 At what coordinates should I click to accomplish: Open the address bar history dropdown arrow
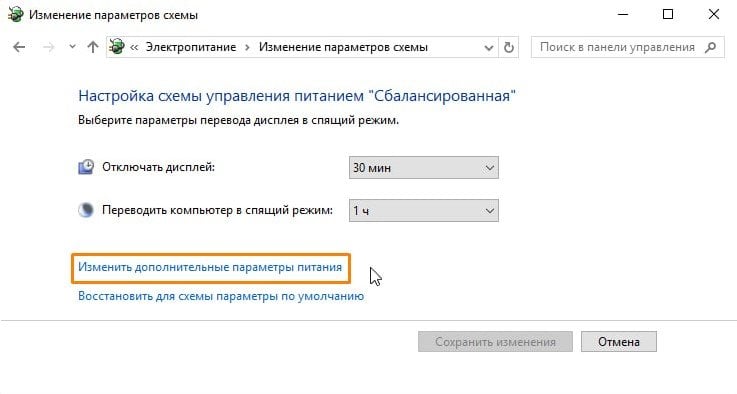489,47
